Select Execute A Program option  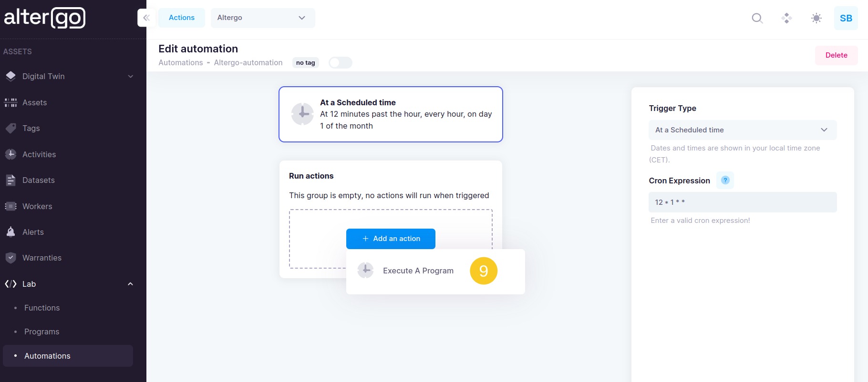tap(418, 271)
